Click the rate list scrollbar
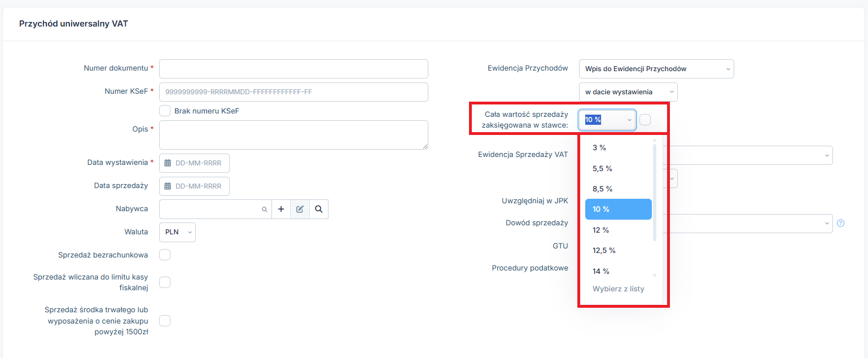868x358 pixels. coord(655,192)
